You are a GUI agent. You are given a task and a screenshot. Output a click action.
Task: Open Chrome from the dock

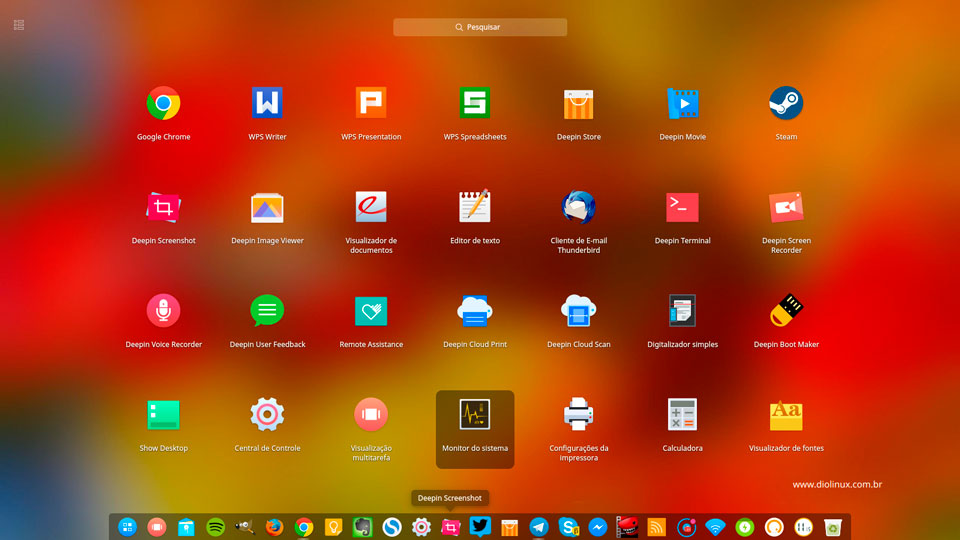304,527
